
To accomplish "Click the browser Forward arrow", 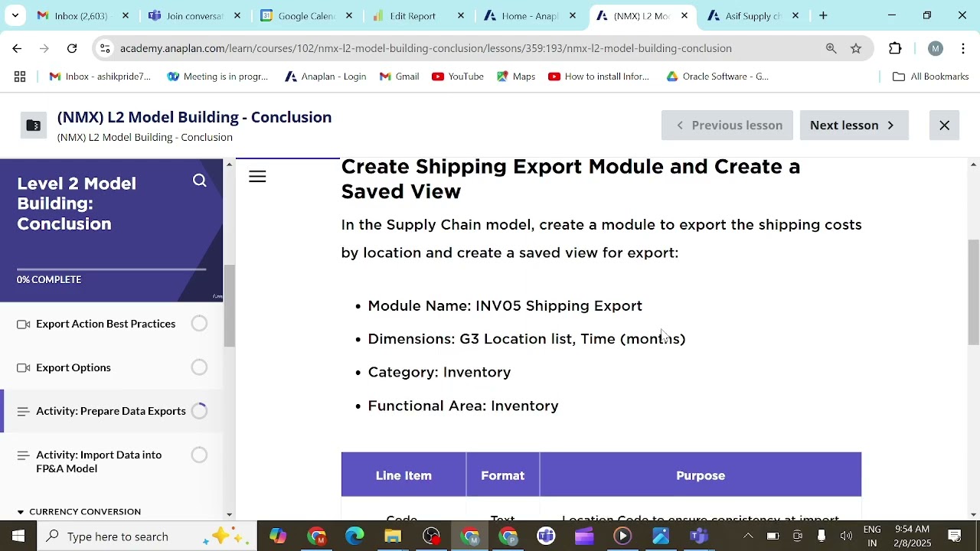I will click(44, 48).
